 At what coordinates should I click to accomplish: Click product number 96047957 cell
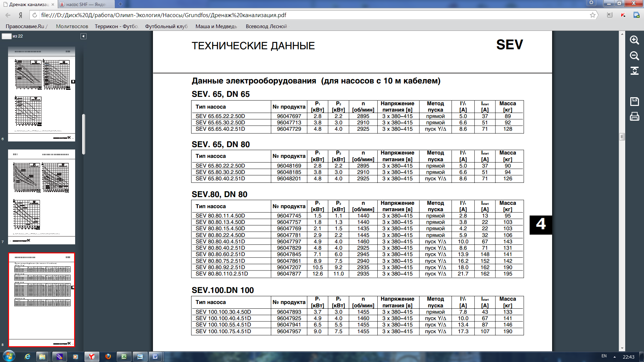pyautogui.click(x=289, y=331)
